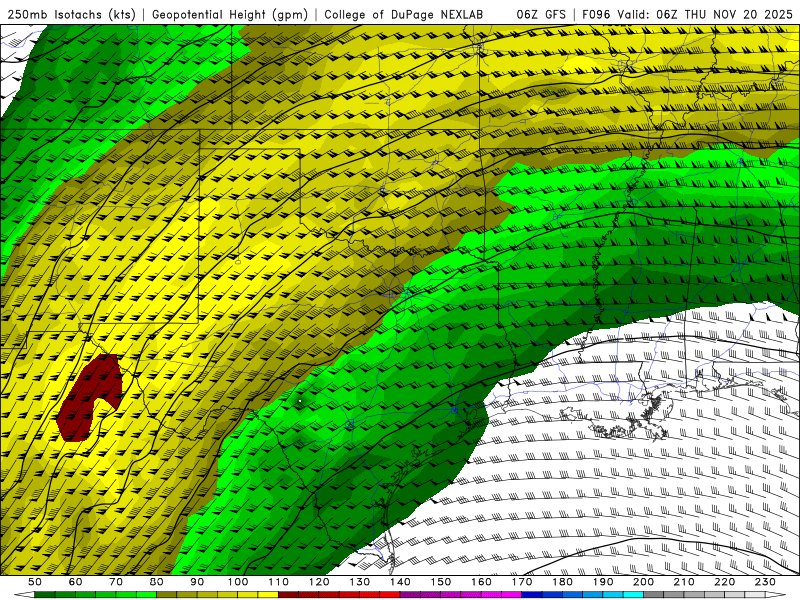
Task: Click the 210 label on the color scale
Action: pyautogui.click(x=684, y=582)
